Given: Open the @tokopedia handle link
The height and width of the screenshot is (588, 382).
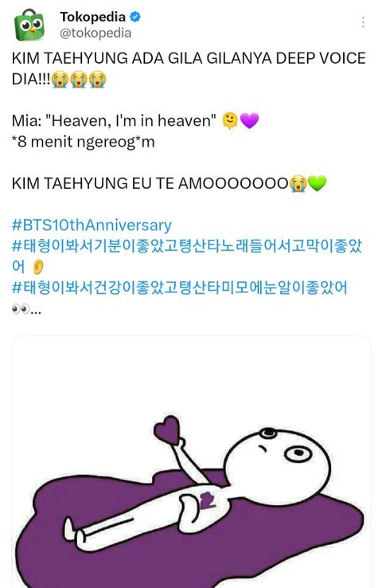Looking at the screenshot, I should pos(95,33).
